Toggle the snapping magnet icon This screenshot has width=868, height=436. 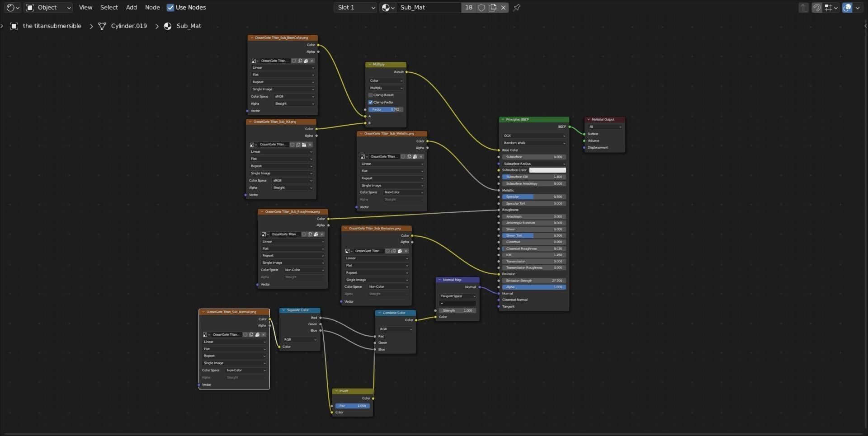pyautogui.click(x=816, y=7)
